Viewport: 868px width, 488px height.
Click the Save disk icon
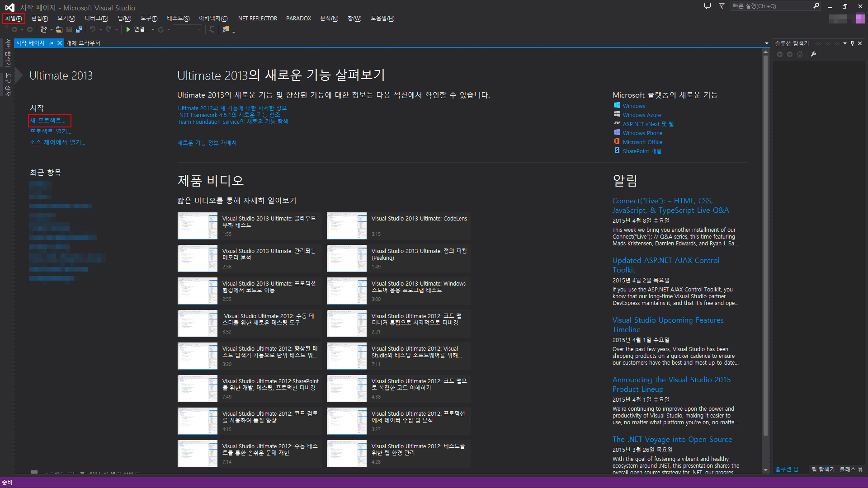[x=69, y=29]
